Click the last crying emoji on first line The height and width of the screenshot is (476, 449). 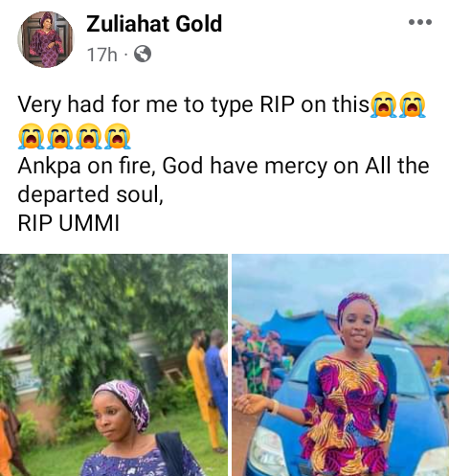(x=413, y=104)
